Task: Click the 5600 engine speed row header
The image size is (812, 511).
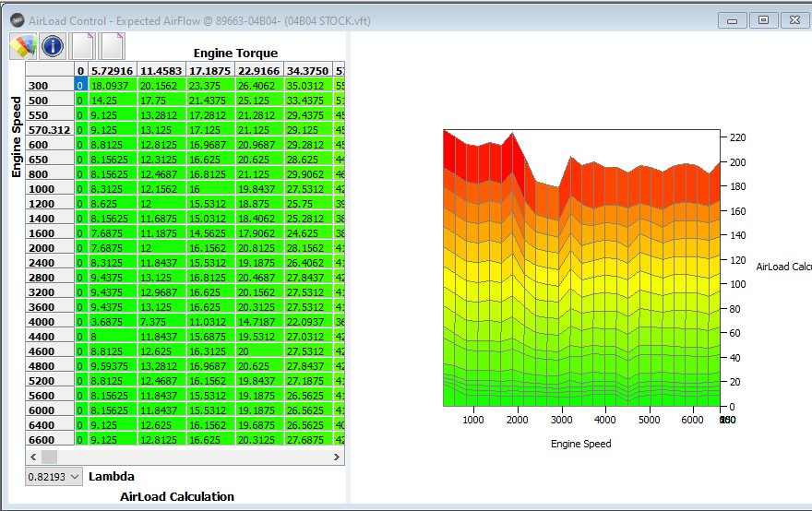Action: tap(50, 396)
